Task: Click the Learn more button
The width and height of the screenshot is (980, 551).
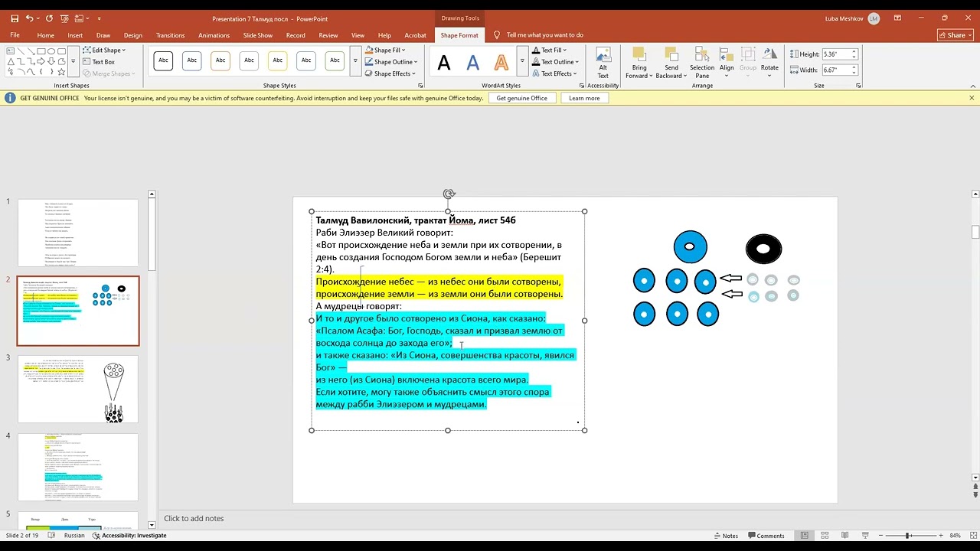Action: pyautogui.click(x=584, y=98)
